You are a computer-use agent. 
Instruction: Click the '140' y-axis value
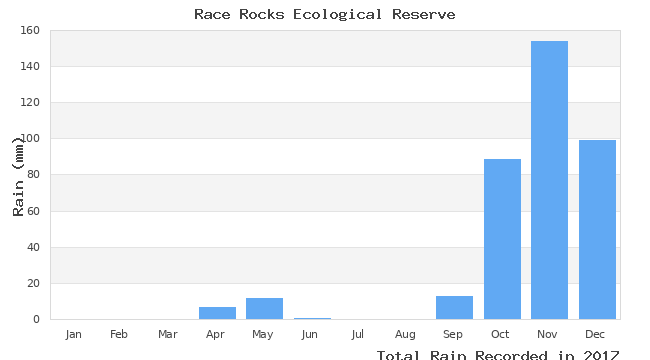pos(30,66)
